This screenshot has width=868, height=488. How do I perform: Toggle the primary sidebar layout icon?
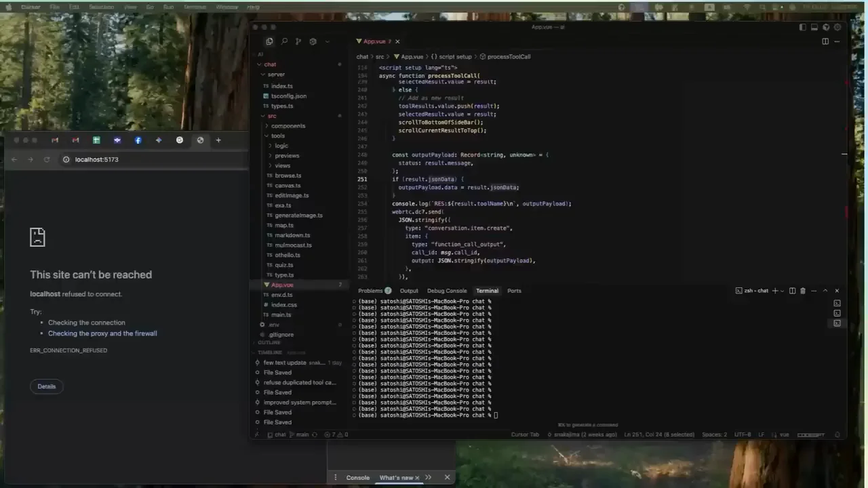(803, 27)
